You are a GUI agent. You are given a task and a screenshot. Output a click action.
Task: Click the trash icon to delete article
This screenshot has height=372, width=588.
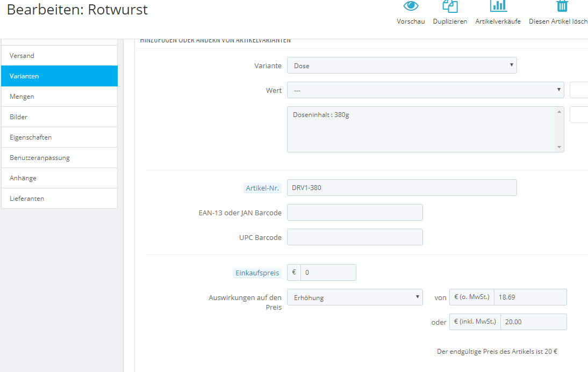[x=562, y=6]
